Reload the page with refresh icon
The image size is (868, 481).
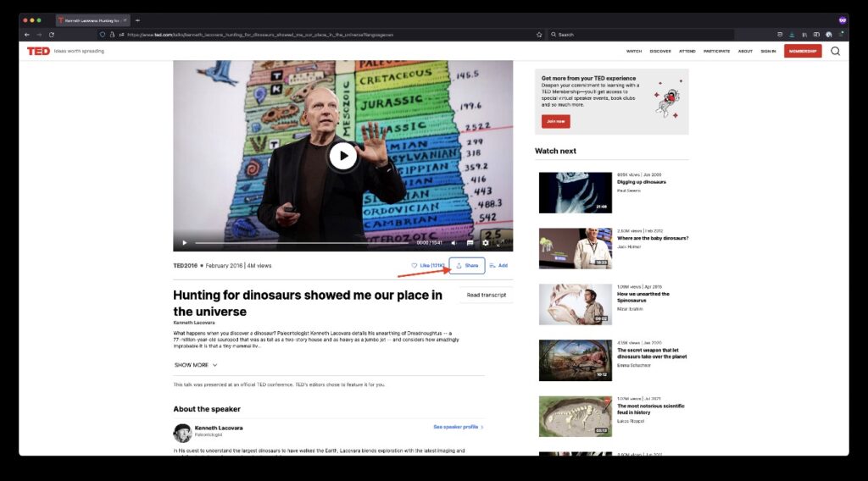[x=52, y=34]
